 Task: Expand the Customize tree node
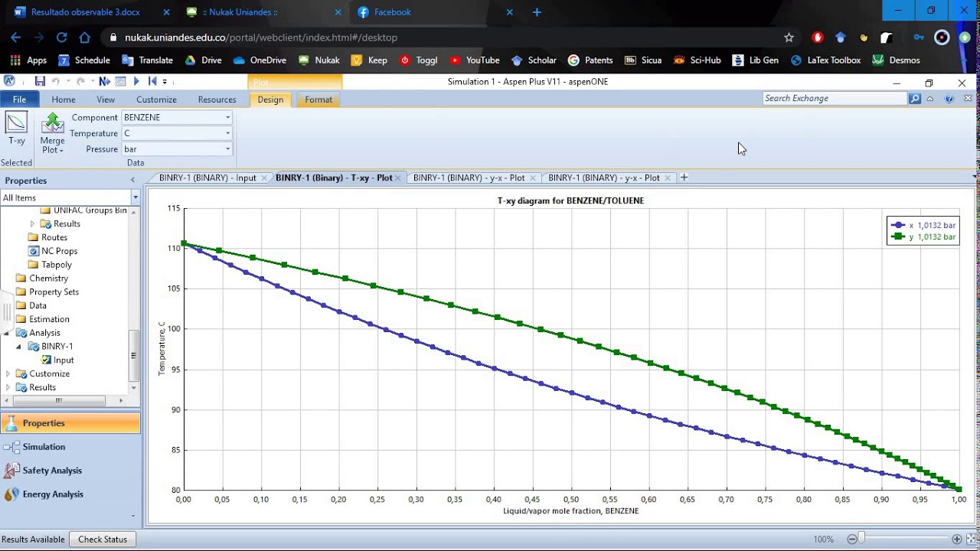[x=8, y=374]
